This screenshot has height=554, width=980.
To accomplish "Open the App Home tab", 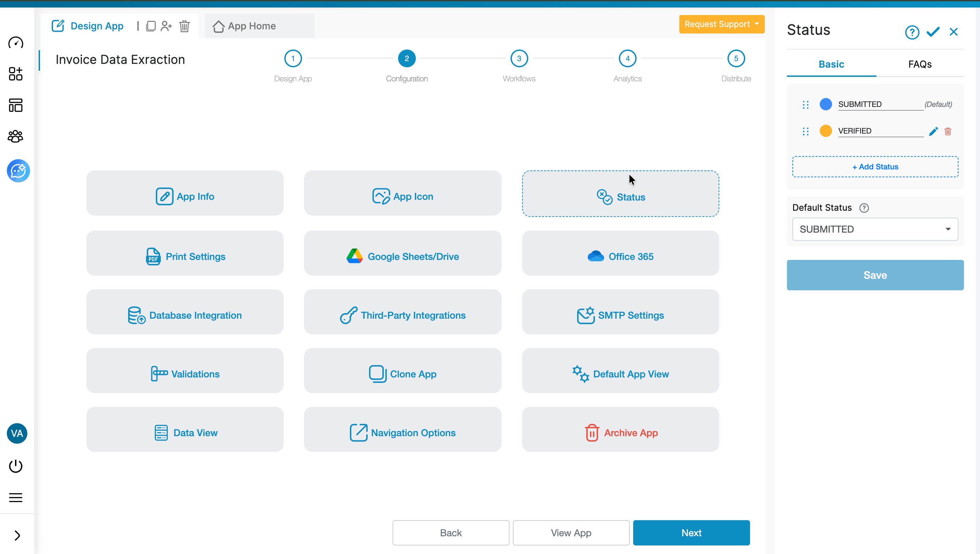I will [251, 26].
